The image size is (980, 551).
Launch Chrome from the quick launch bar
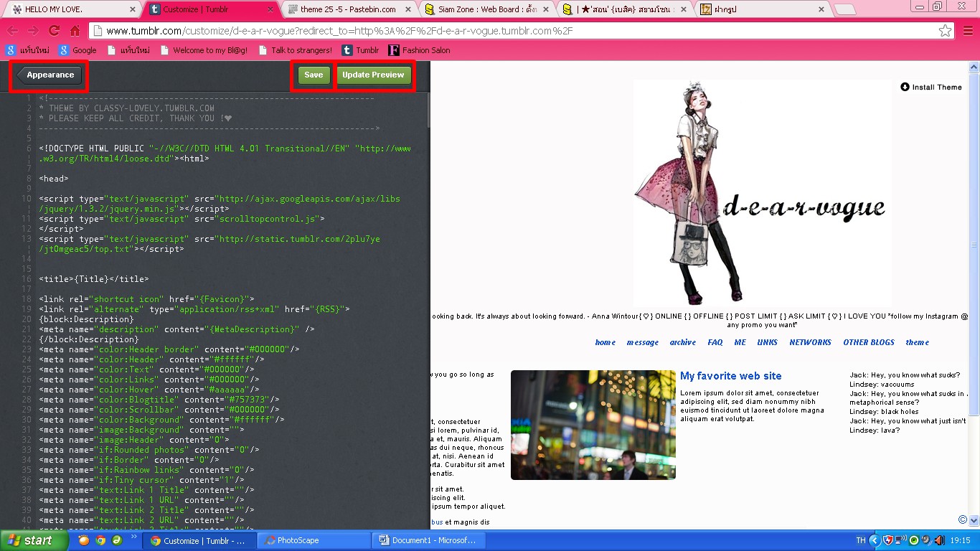pyautogui.click(x=100, y=540)
